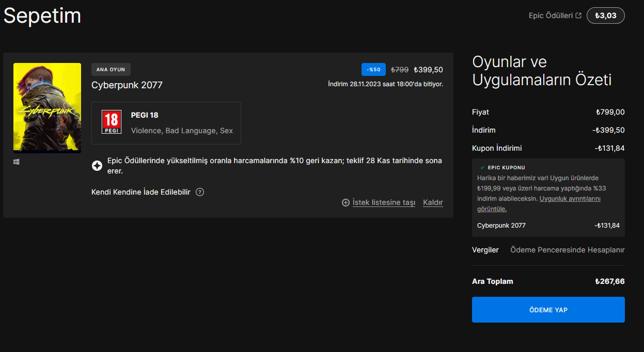644x352 pixels.
Task: Click the -%50 discount badge
Action: coord(373,70)
